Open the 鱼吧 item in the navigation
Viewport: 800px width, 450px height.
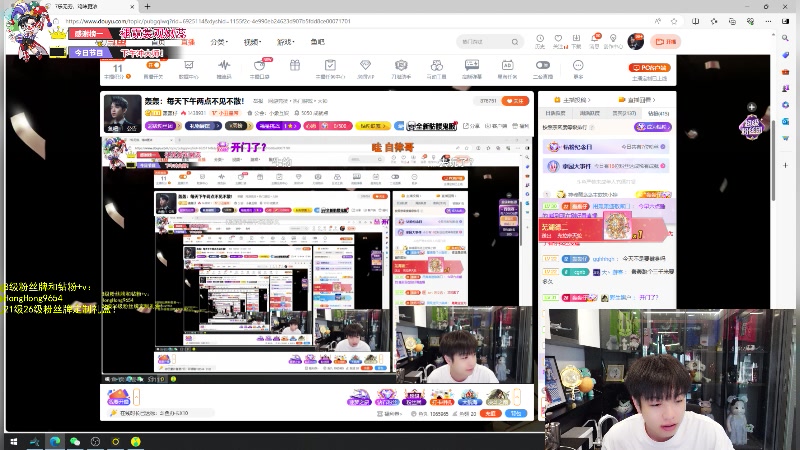[317, 42]
